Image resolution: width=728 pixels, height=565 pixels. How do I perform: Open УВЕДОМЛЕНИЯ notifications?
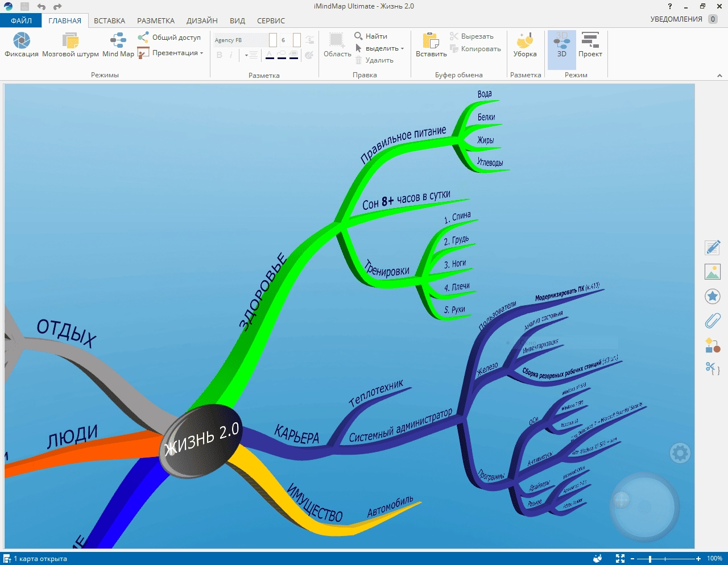pyautogui.click(x=684, y=19)
